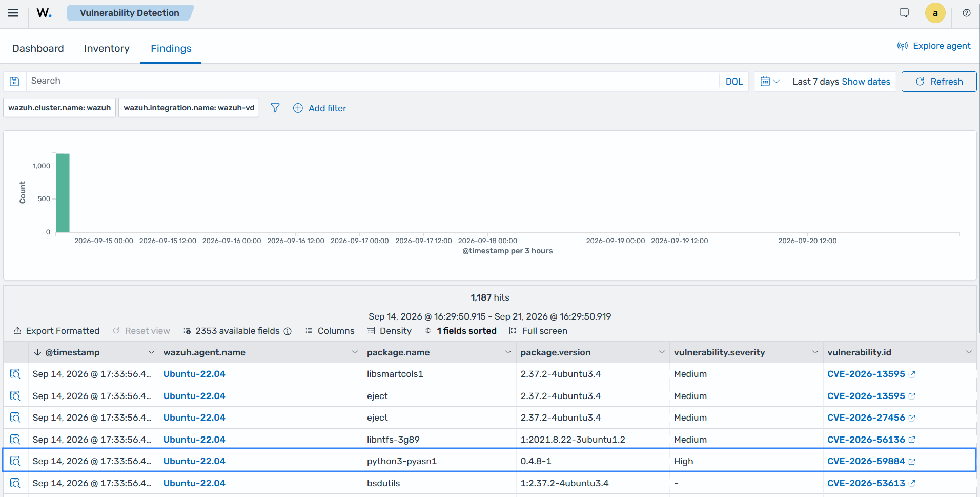
Task: Inspect document details for libntfs-3g89 row
Action: coord(15,440)
